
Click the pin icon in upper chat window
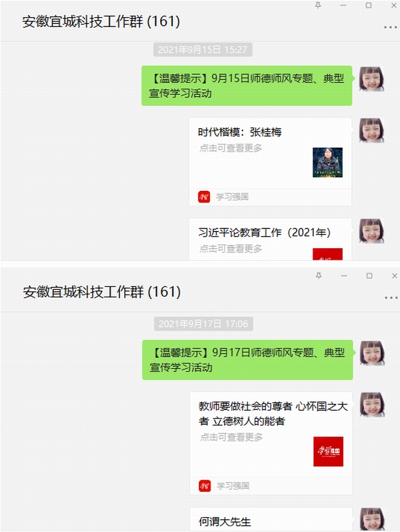click(318, 5)
